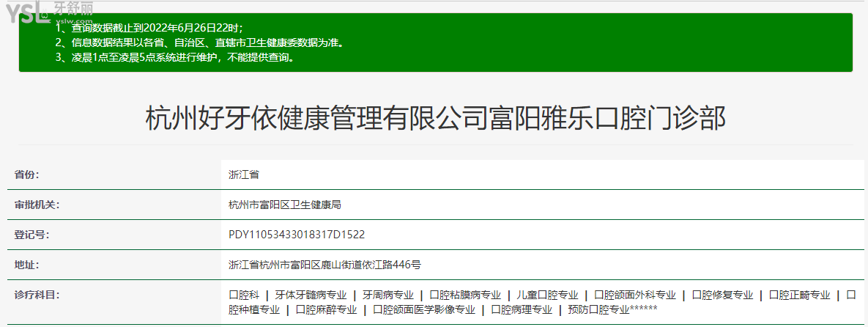Click the 省份 row label
This screenshot has height=327, width=868.
pyautogui.click(x=26, y=174)
